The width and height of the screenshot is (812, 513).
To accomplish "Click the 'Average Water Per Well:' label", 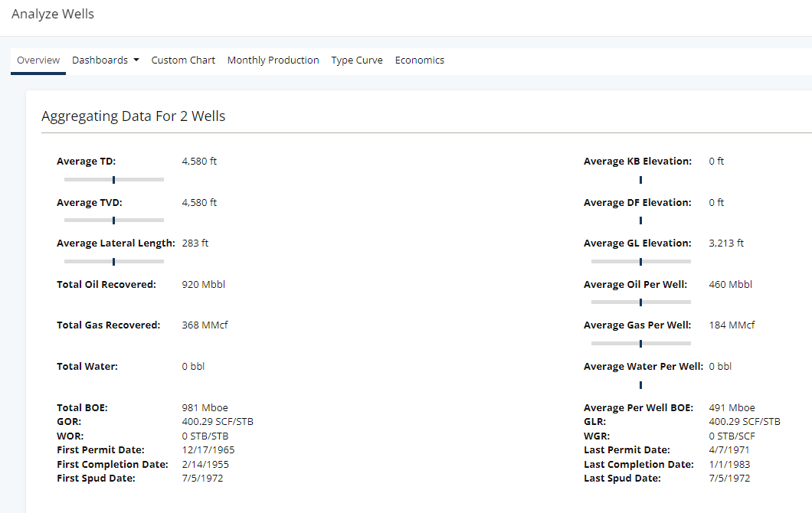I will (x=643, y=366).
